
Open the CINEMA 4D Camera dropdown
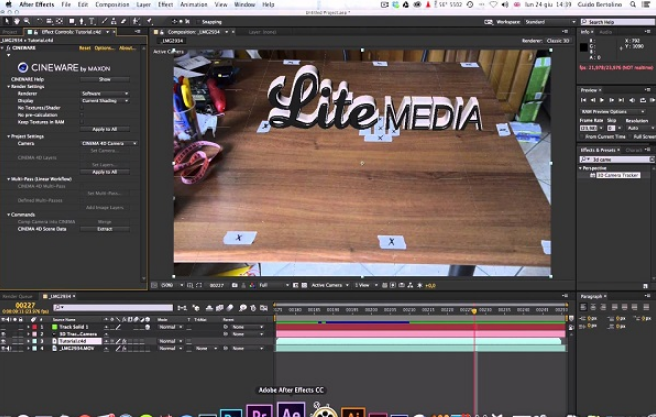[109, 143]
